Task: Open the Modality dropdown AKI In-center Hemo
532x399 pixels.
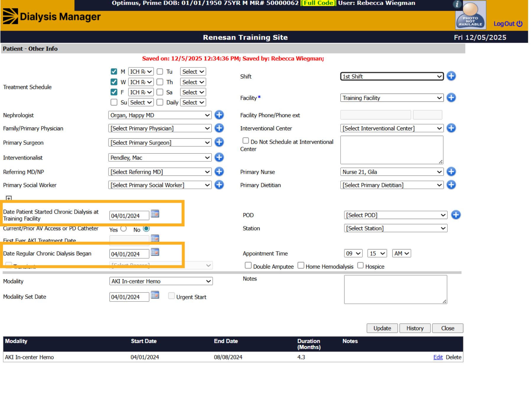Action: pos(161,281)
